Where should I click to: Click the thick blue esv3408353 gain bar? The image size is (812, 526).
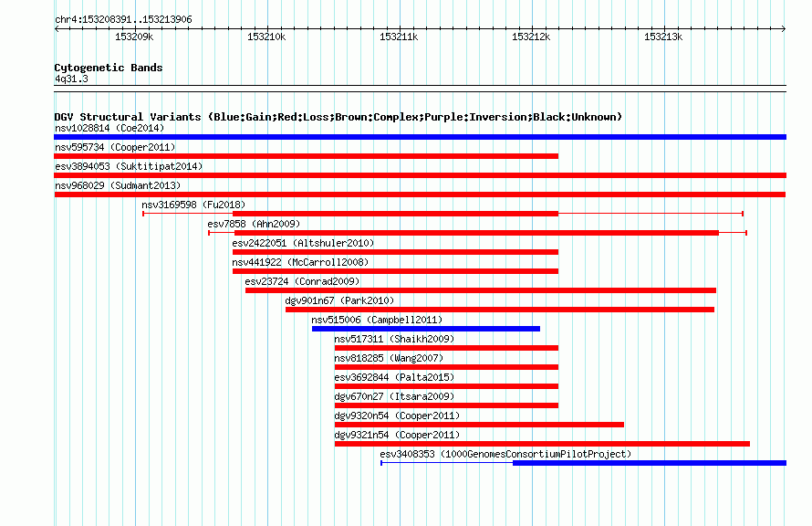point(650,463)
